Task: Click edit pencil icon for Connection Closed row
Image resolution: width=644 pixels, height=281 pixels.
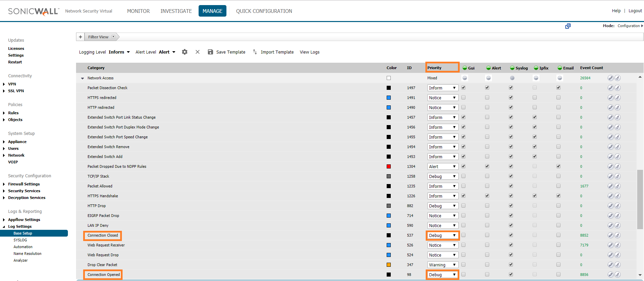Action: [610, 235]
